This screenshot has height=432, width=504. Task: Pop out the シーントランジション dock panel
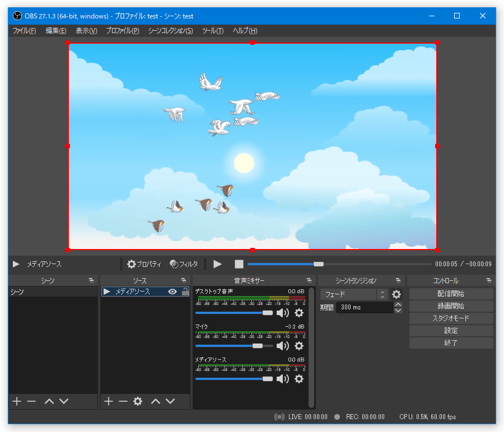(x=398, y=280)
